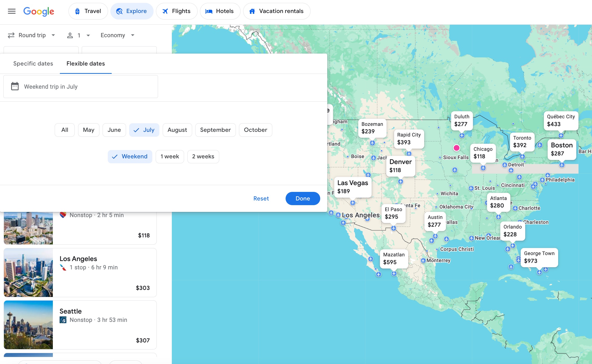Click the airport pin below Denver
The width and height of the screenshot is (592, 364).
point(400,181)
